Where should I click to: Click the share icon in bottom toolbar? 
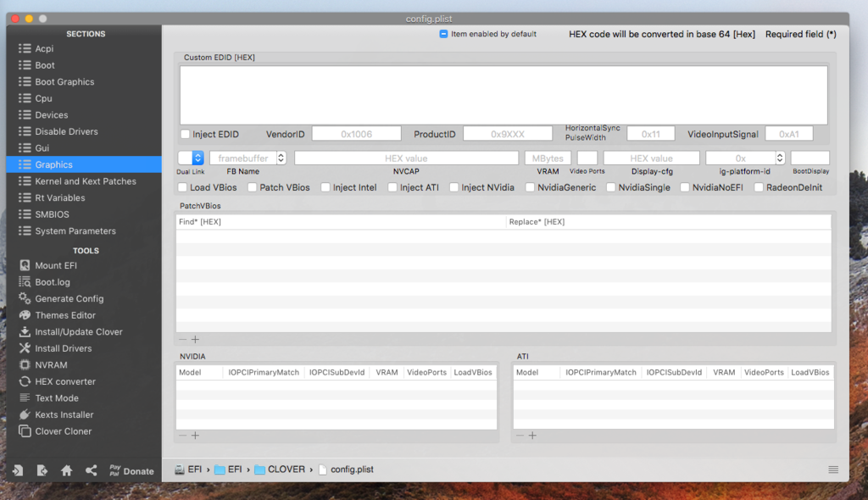[91, 470]
